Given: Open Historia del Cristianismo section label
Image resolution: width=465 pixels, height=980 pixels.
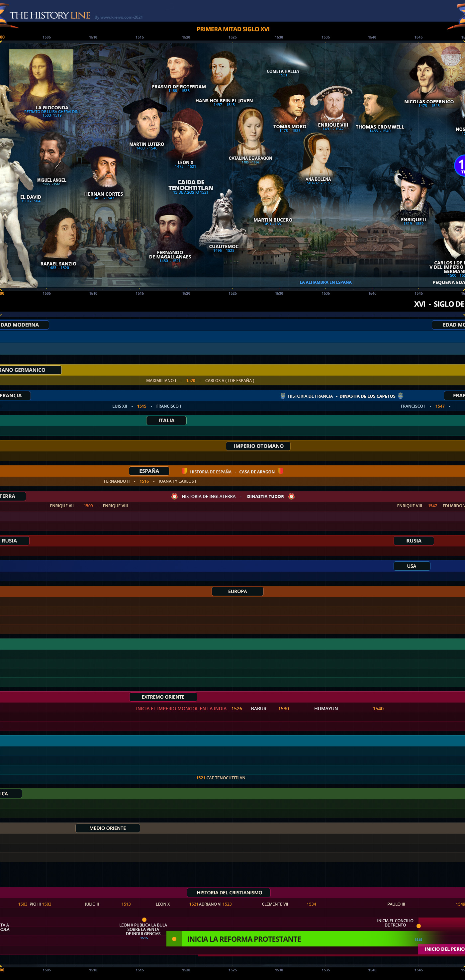Looking at the screenshot, I should click(x=229, y=893).
